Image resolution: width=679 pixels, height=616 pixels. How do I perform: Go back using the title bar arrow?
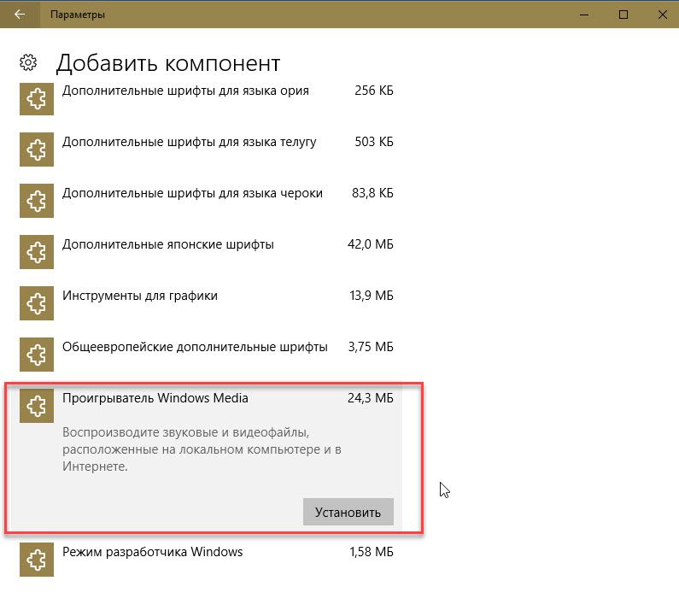[x=19, y=15]
